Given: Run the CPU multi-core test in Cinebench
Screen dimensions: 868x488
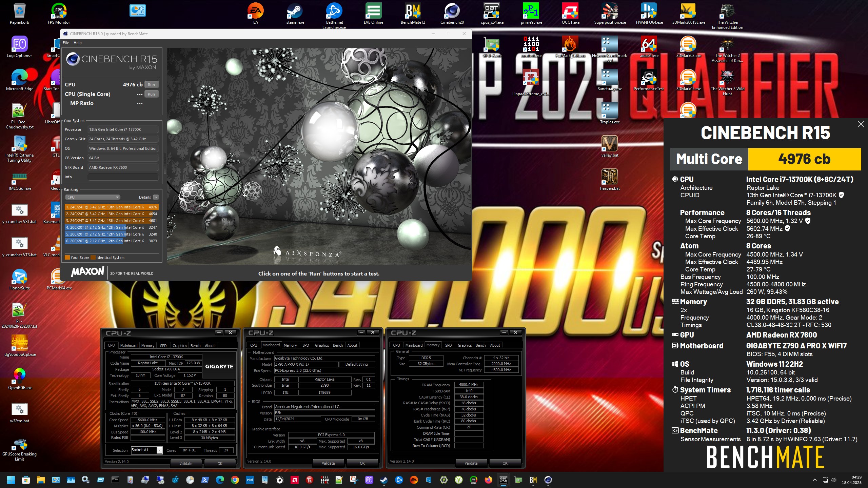Looking at the screenshot, I should coord(151,85).
